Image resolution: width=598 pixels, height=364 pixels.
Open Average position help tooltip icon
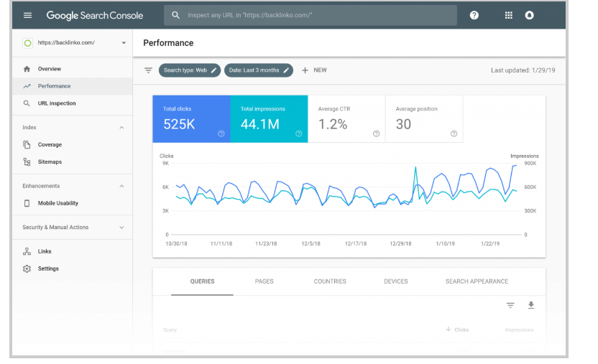[x=454, y=134]
